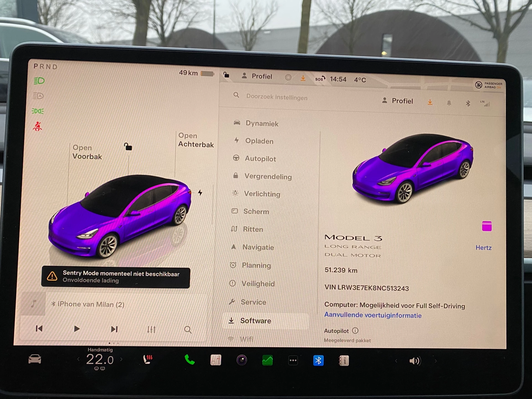Tap the LTE signal strength icon
Screen dimensions: 532x399
point(485,103)
